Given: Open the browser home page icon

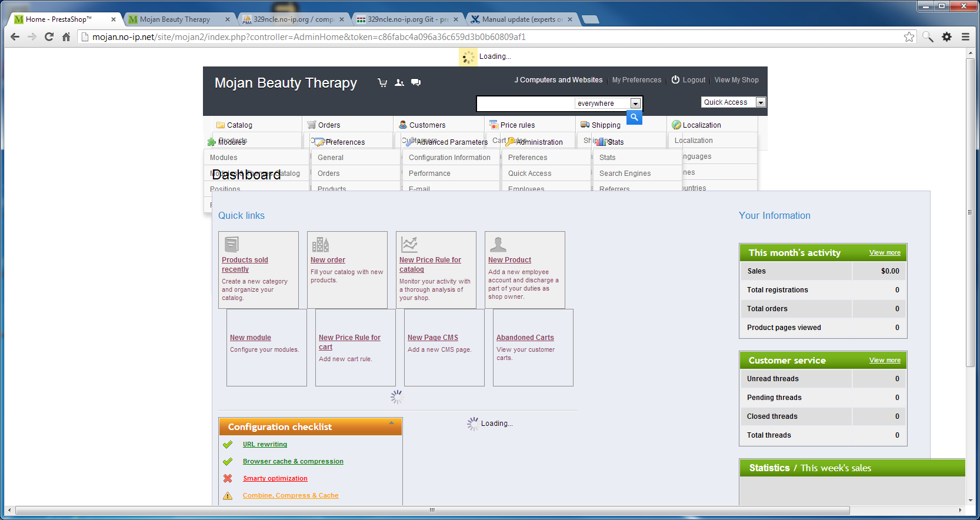Looking at the screenshot, I should tap(66, 36).
